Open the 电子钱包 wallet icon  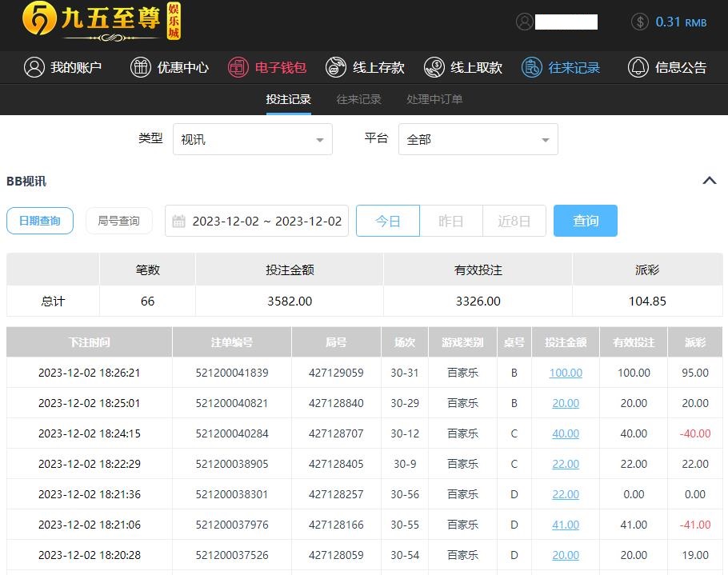238,67
